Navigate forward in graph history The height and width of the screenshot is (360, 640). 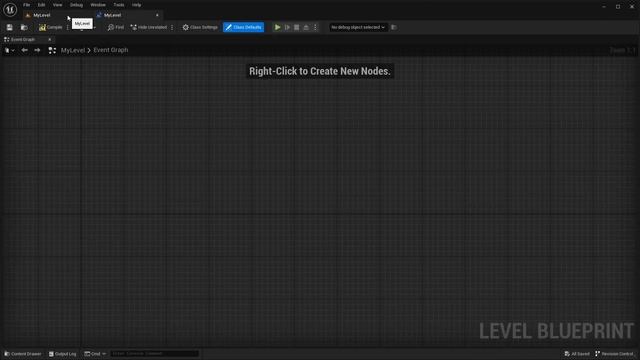(x=38, y=50)
